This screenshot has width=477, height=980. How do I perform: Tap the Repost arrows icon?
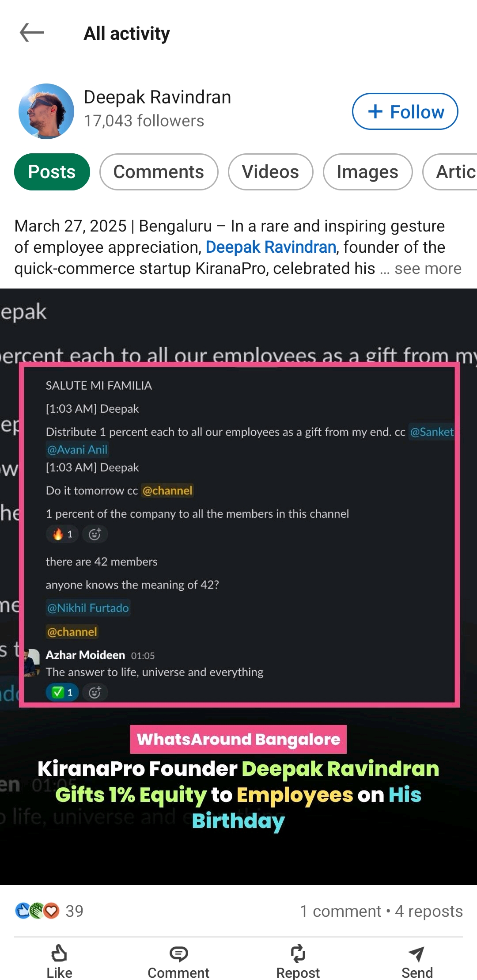(x=298, y=953)
